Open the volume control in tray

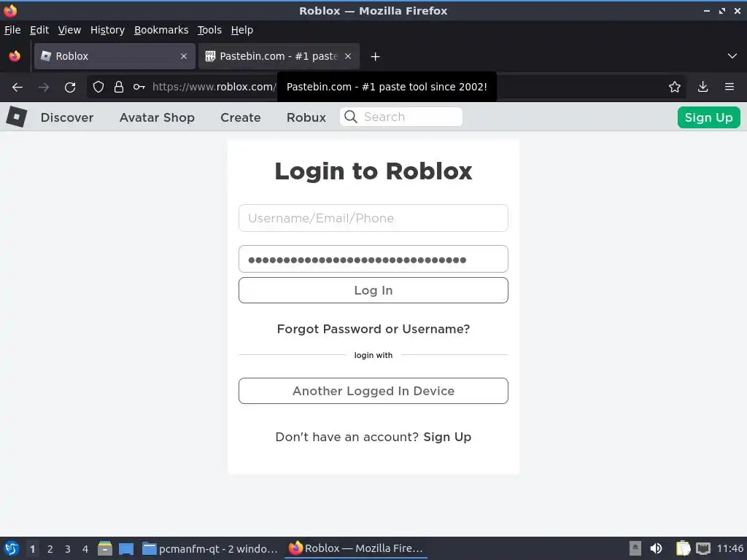click(x=656, y=548)
